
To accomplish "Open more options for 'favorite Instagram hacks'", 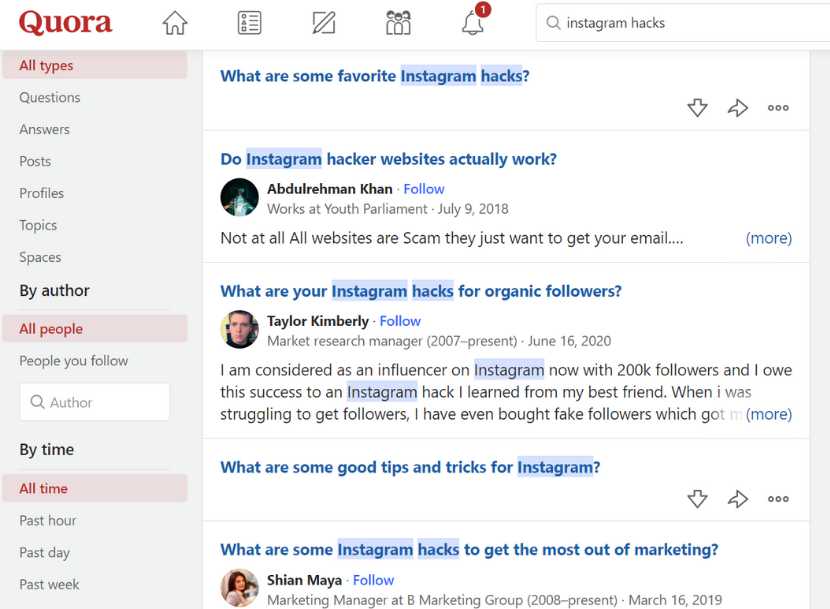I will coord(778,108).
